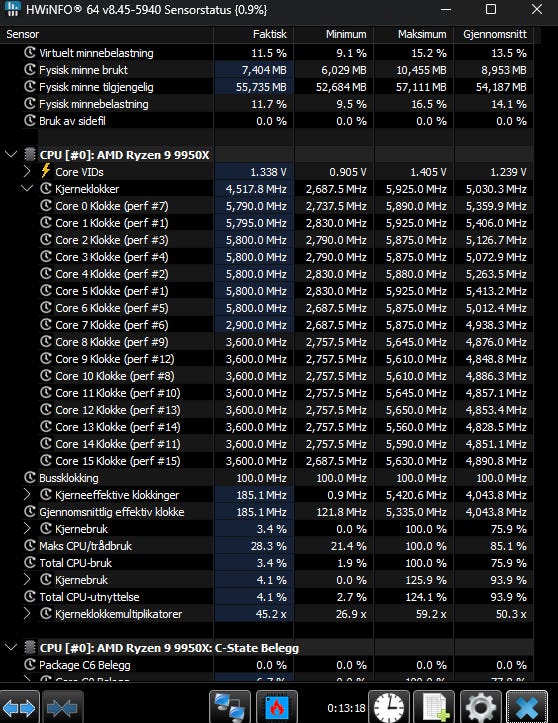Click the Gjennomsnitt column header
558x723 pixels.
pyautogui.click(x=494, y=34)
